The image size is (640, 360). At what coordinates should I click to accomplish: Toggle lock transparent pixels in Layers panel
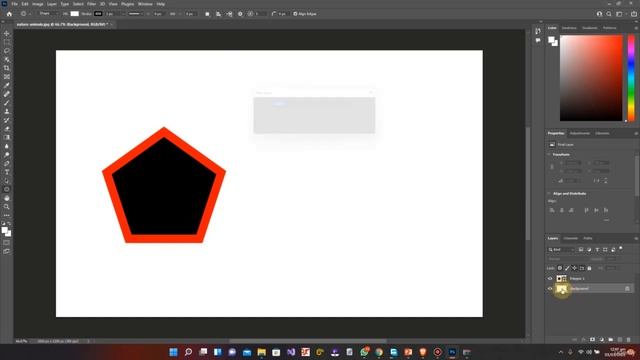coord(560,268)
